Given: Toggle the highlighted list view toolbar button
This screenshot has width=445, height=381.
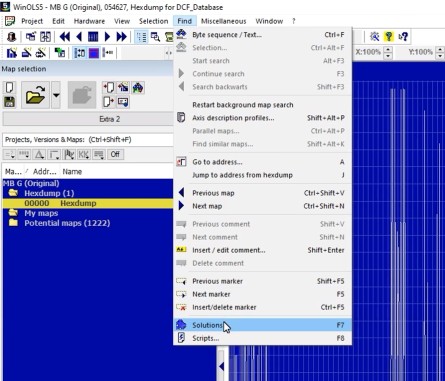Looking at the screenshot, I should [141, 37].
